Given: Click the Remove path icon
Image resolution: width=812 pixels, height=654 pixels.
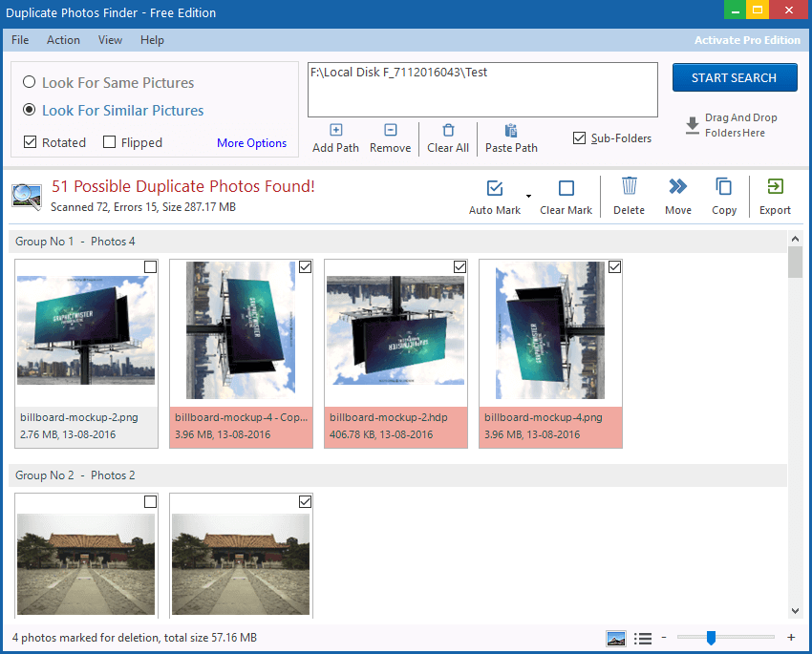Looking at the screenshot, I should pos(390,136).
